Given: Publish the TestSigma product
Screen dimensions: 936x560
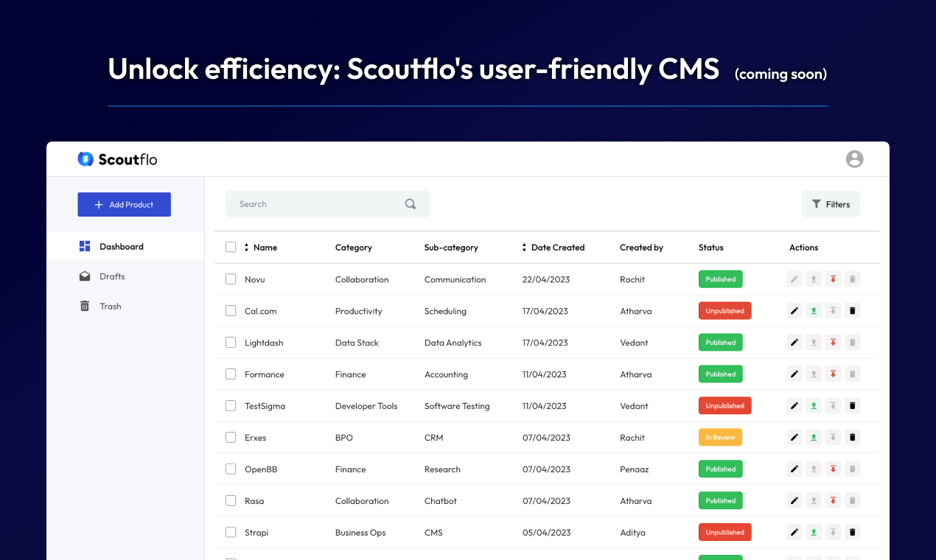Looking at the screenshot, I should tap(814, 406).
